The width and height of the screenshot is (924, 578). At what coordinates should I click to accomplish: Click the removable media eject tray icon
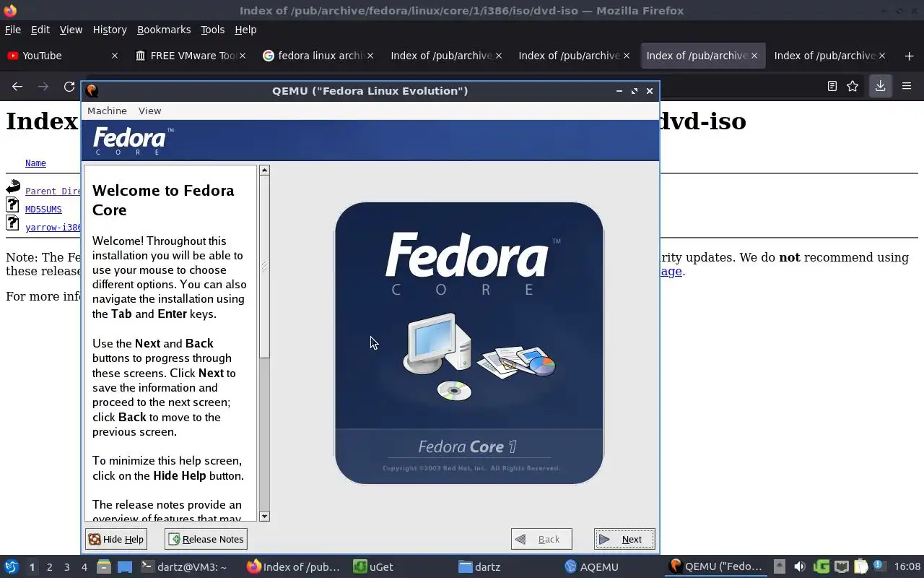779,567
